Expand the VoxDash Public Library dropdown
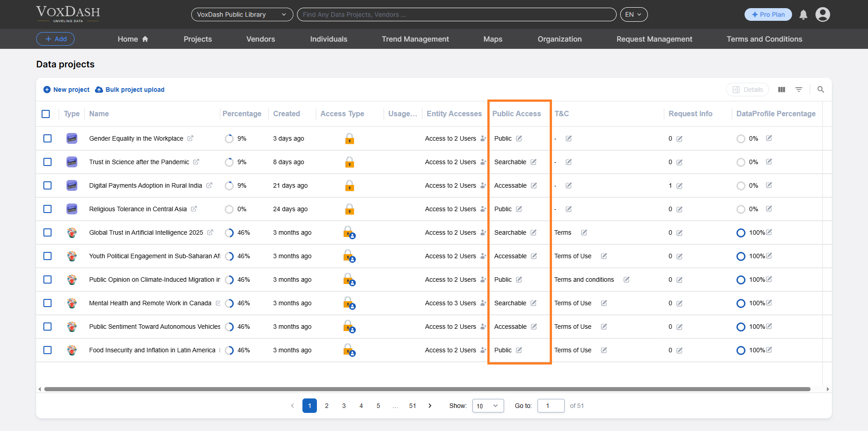Viewport: 868px width, 431px height. pyautogui.click(x=242, y=14)
